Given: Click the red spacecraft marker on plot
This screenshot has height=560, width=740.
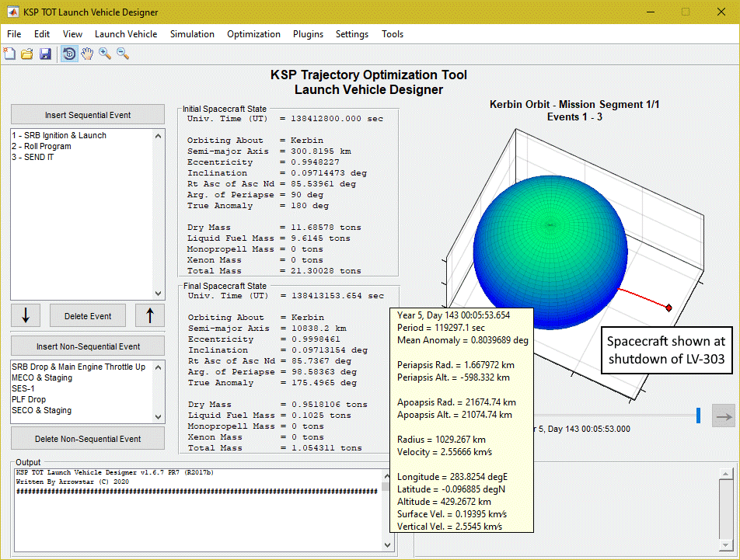Looking at the screenshot, I should [668, 308].
